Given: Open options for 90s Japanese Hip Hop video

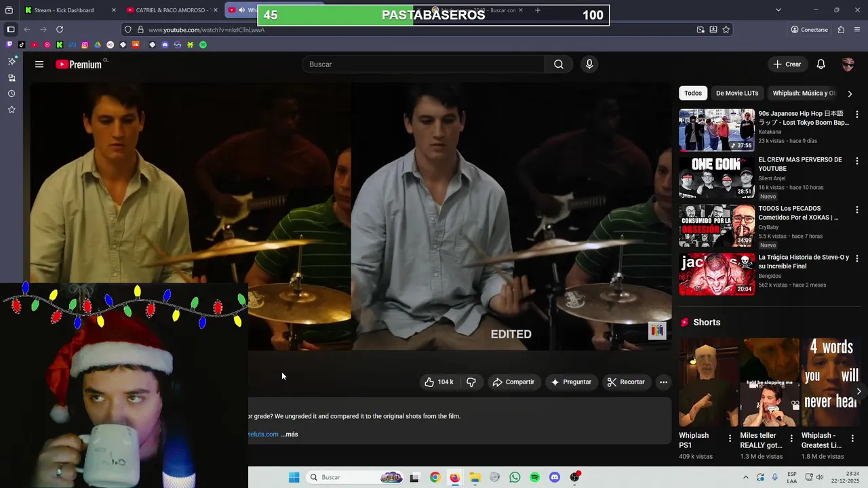Looking at the screenshot, I should (856, 115).
